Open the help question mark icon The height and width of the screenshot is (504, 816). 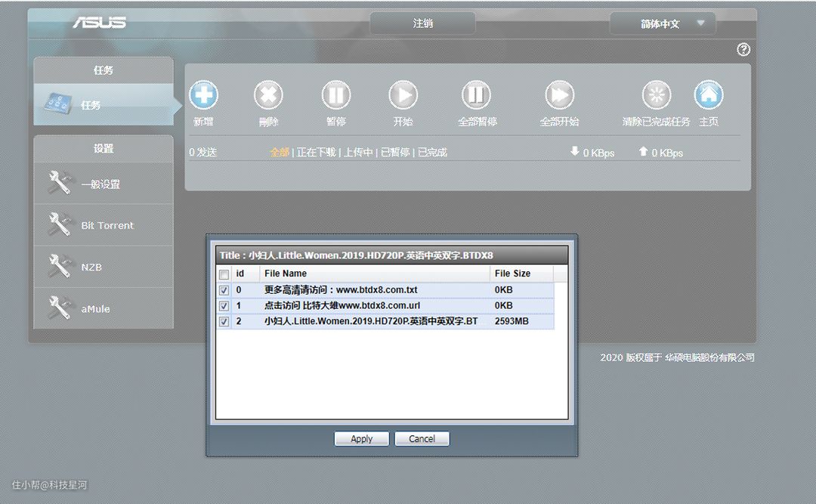coord(743,50)
